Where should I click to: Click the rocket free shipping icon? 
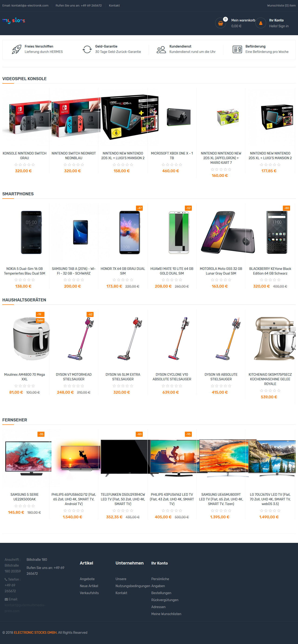(17, 49)
